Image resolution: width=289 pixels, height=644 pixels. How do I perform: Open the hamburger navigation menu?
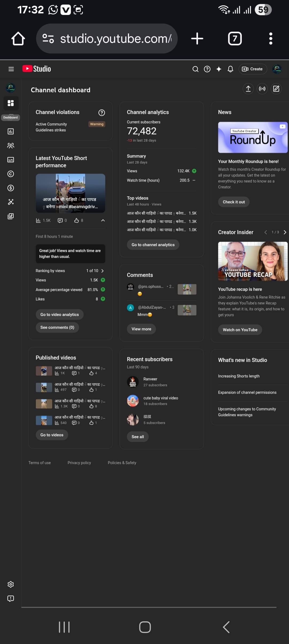[11, 69]
